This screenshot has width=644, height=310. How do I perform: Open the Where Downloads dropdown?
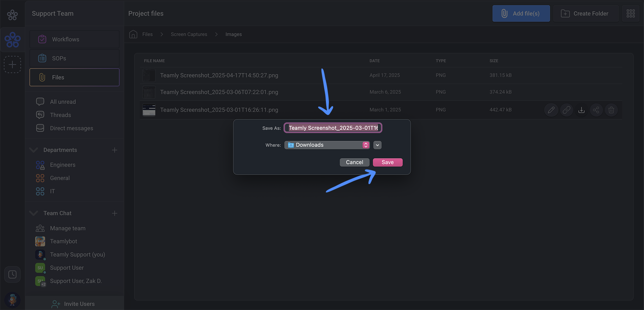[x=327, y=145]
